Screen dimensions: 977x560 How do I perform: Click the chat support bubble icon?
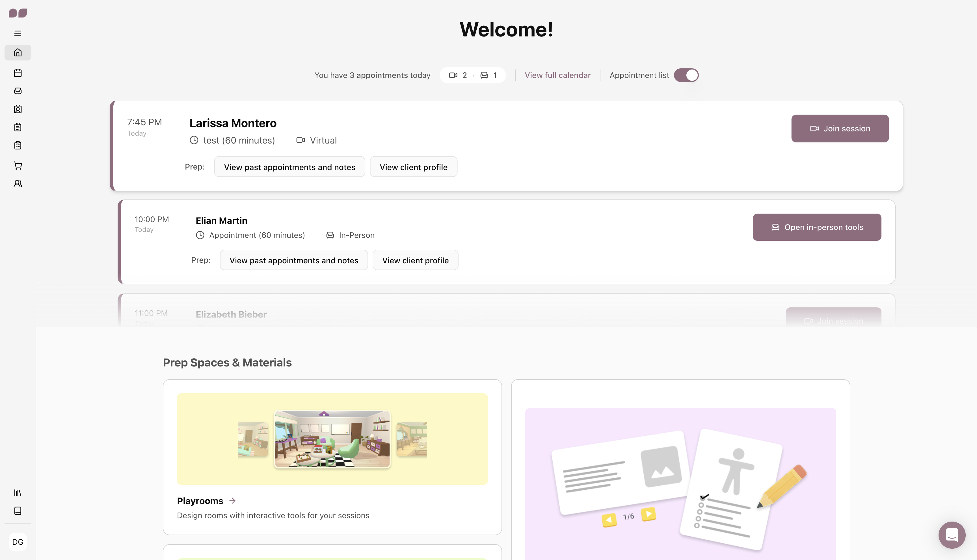[952, 535]
